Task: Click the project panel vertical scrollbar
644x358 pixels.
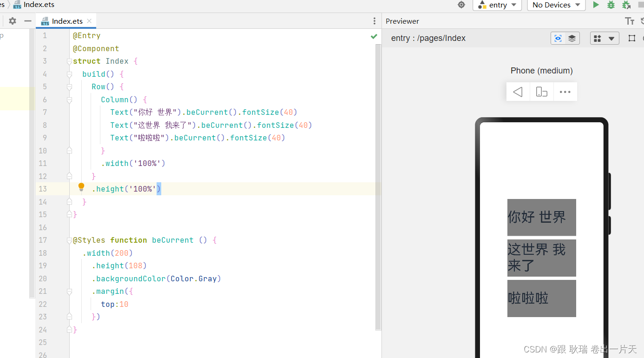Action: coord(32,163)
